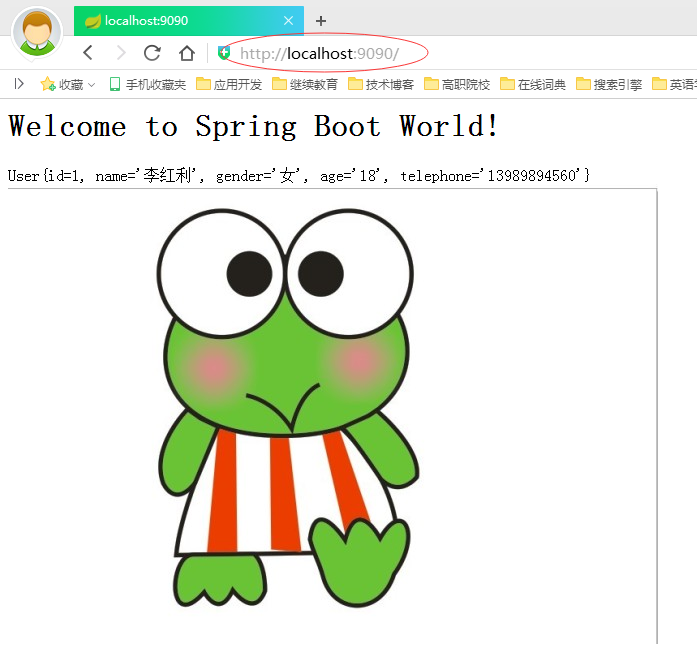Click the green security shield icon
The width and height of the screenshot is (697, 651).
[x=224, y=53]
